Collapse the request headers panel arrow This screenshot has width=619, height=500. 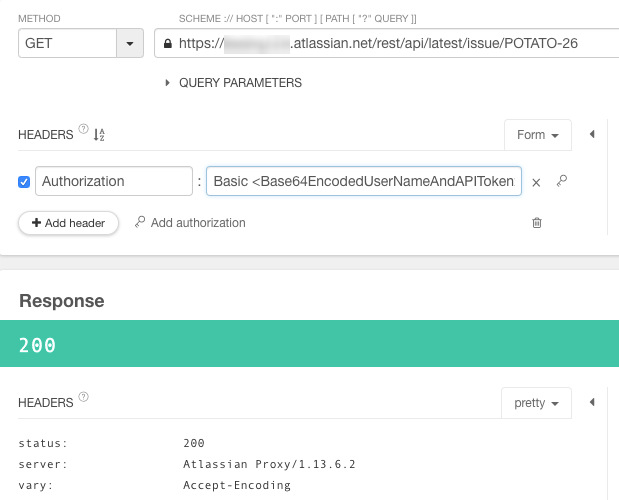592,134
